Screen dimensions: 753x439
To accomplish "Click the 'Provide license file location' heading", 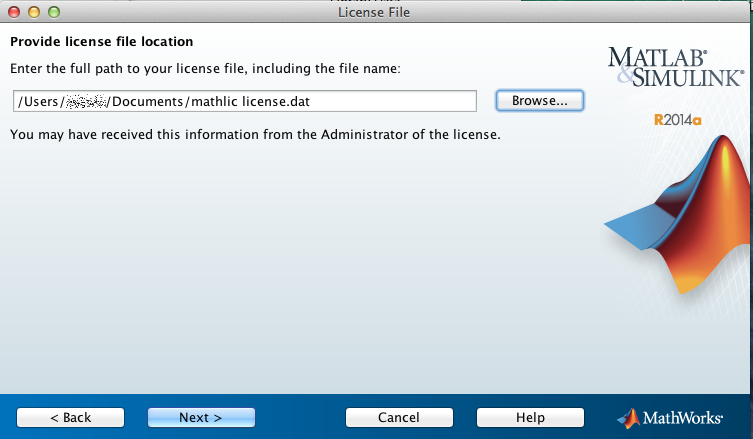I will (102, 42).
